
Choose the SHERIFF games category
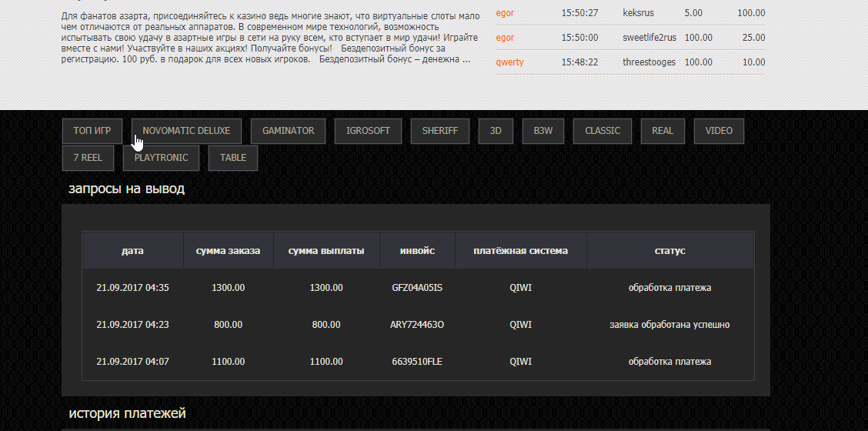(439, 131)
